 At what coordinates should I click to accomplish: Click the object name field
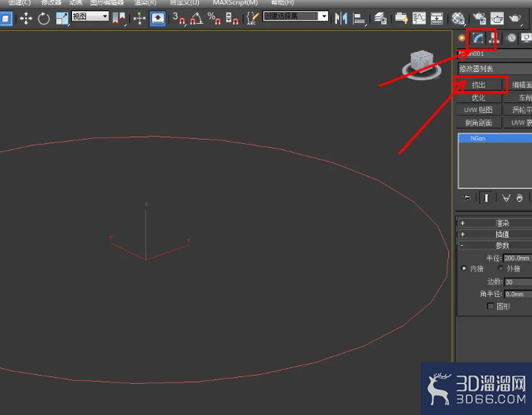coord(495,53)
